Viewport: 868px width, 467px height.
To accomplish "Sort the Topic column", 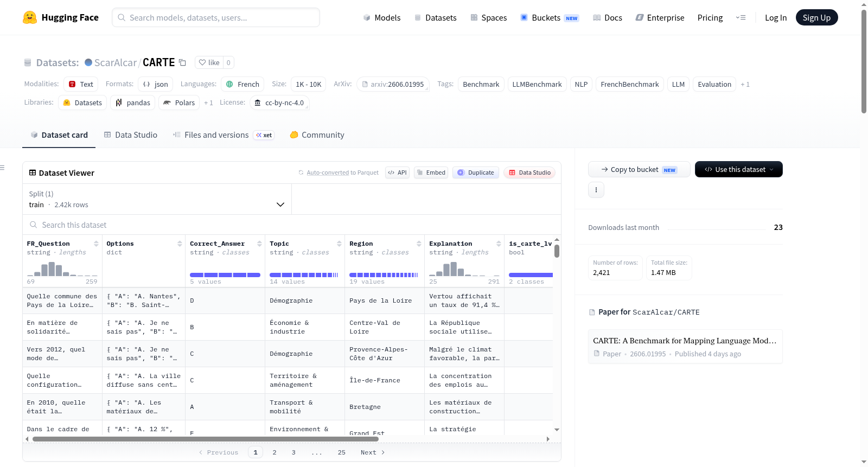I will tap(339, 244).
